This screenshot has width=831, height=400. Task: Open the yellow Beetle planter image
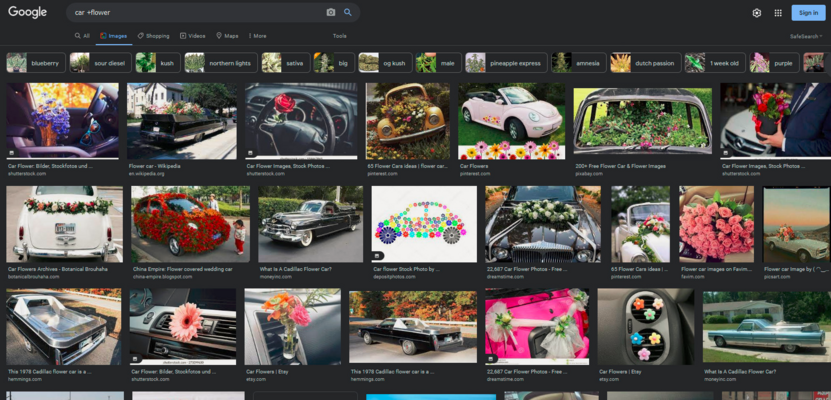pos(408,121)
